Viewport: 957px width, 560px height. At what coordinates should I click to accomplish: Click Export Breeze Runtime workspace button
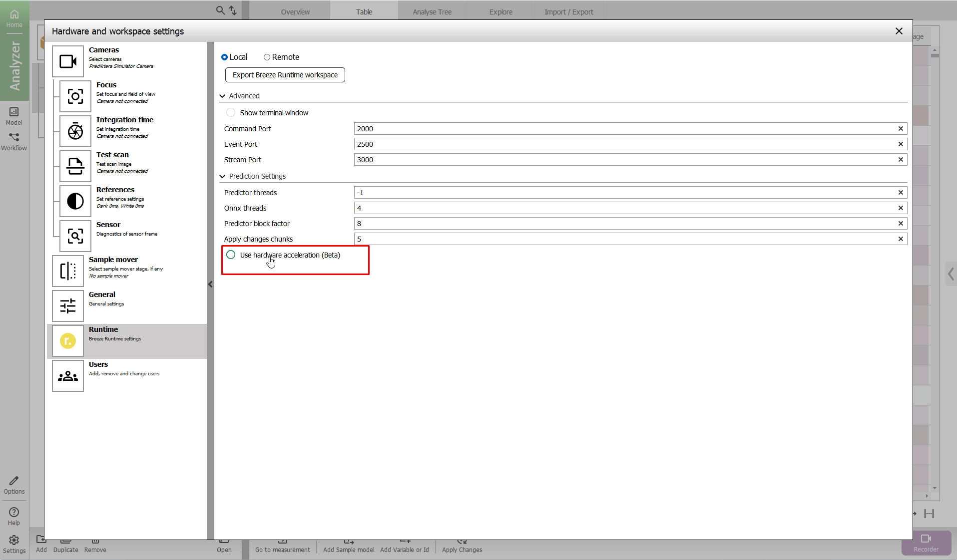285,75
